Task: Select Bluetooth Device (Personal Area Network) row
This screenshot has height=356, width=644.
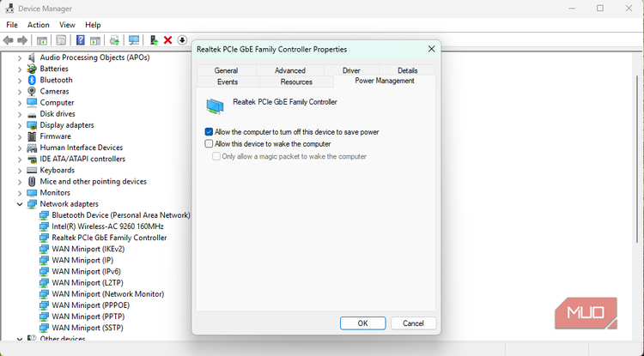Action: pyautogui.click(x=121, y=215)
